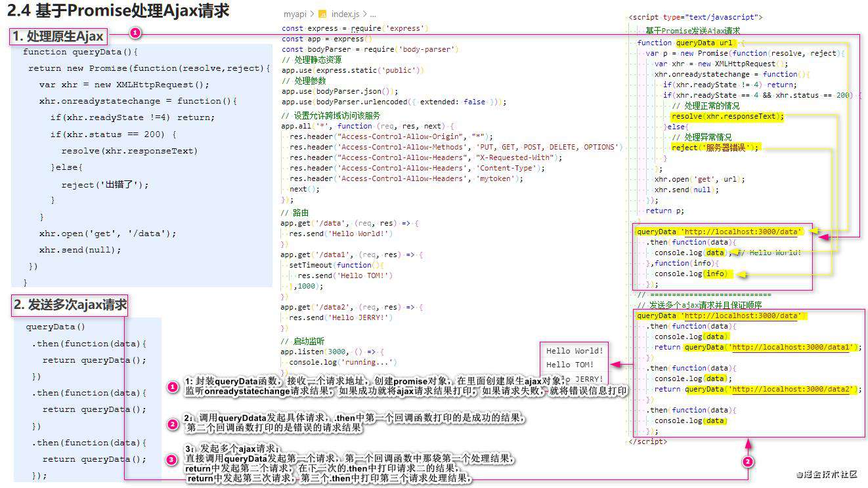
Task: Click line 'app.use(bodyParser.json());'
Action: click(339, 91)
